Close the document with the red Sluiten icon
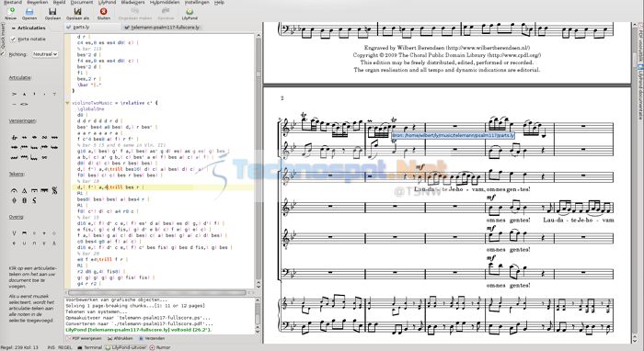This screenshot has width=644, height=351. click(x=103, y=13)
